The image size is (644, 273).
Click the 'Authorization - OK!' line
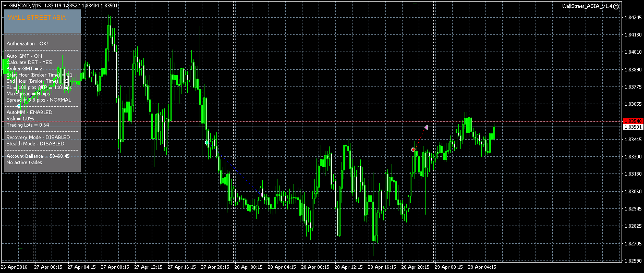click(x=27, y=43)
